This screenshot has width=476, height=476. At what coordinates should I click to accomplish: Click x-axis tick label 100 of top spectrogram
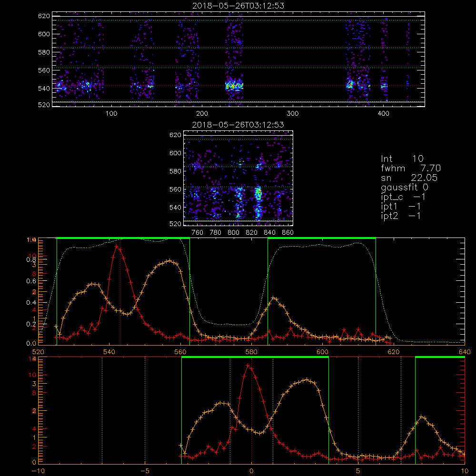[x=111, y=114]
